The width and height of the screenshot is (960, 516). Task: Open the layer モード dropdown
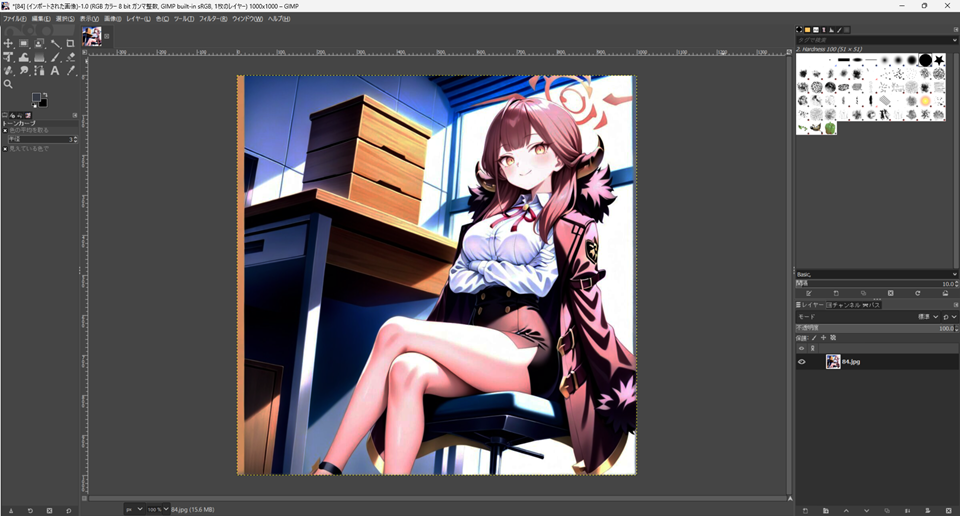click(x=926, y=316)
